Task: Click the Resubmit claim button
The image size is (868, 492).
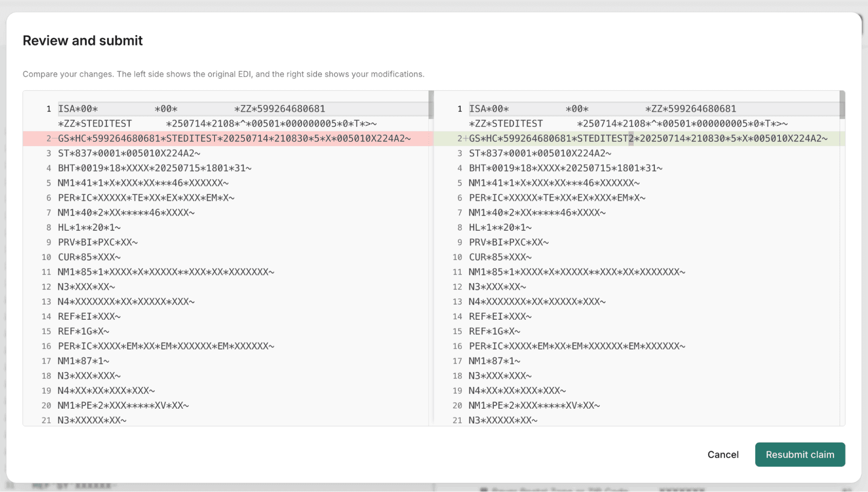Action: (x=800, y=454)
